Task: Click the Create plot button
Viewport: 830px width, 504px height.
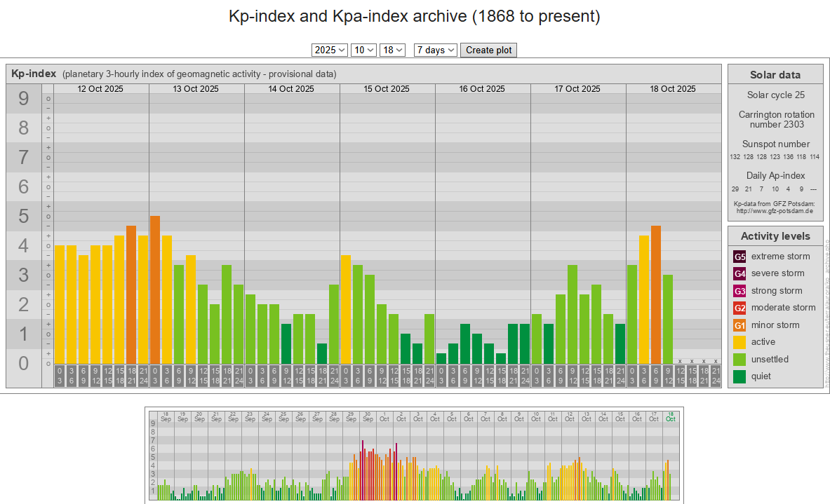Action: tap(488, 50)
